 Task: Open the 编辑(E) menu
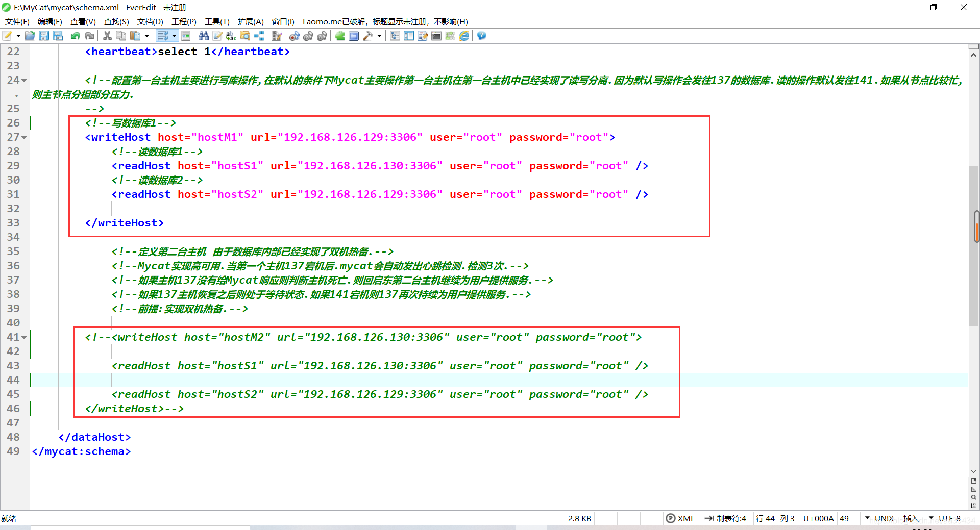coord(50,21)
